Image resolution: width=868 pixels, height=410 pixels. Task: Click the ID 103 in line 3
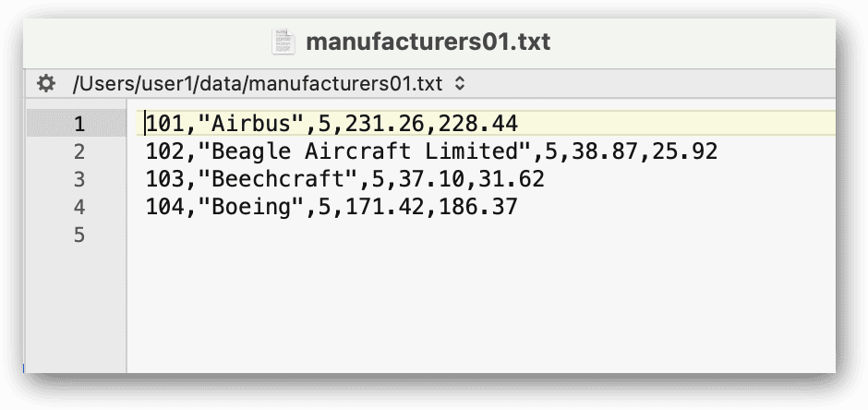point(165,179)
